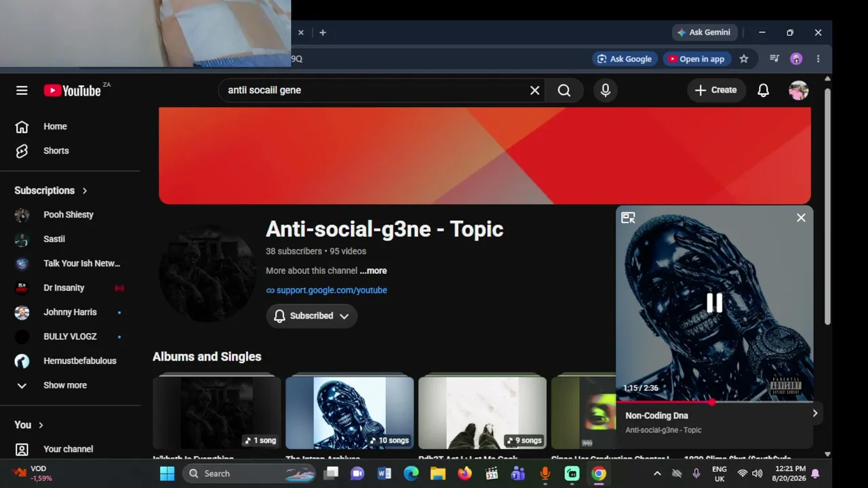Viewport: 868px width, 488px height.
Task: Run the search with the magnifier button
Action: point(564,90)
